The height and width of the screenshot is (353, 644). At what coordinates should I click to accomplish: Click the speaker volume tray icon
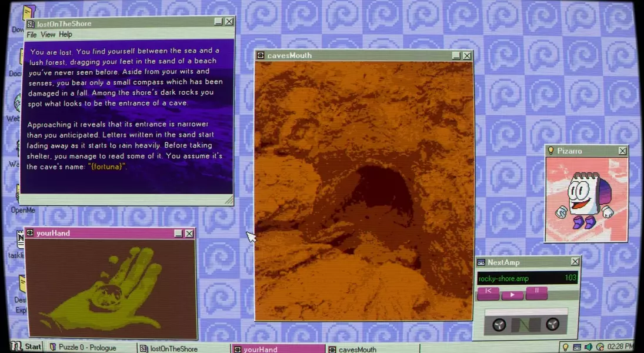click(x=588, y=347)
